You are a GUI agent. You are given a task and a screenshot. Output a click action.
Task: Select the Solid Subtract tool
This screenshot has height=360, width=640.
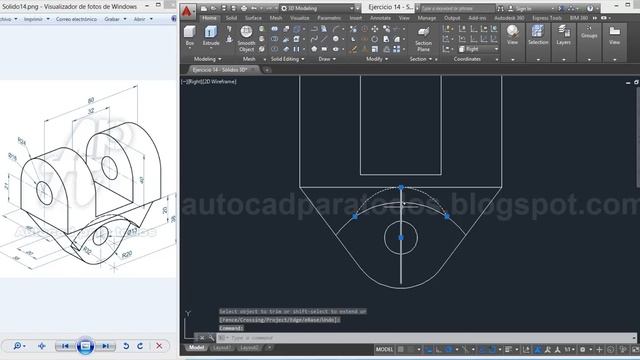click(x=274, y=39)
